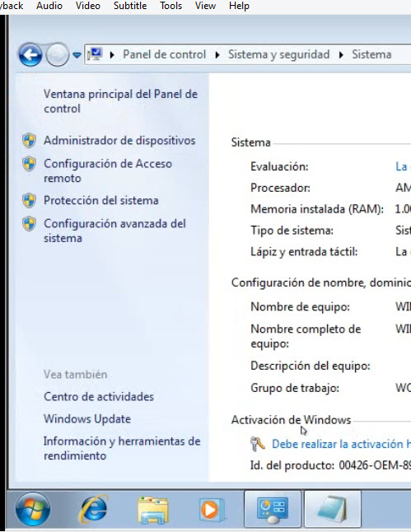The image size is (411, 532).
Task: Launch Internet Explorer from taskbar
Action: tap(93, 509)
